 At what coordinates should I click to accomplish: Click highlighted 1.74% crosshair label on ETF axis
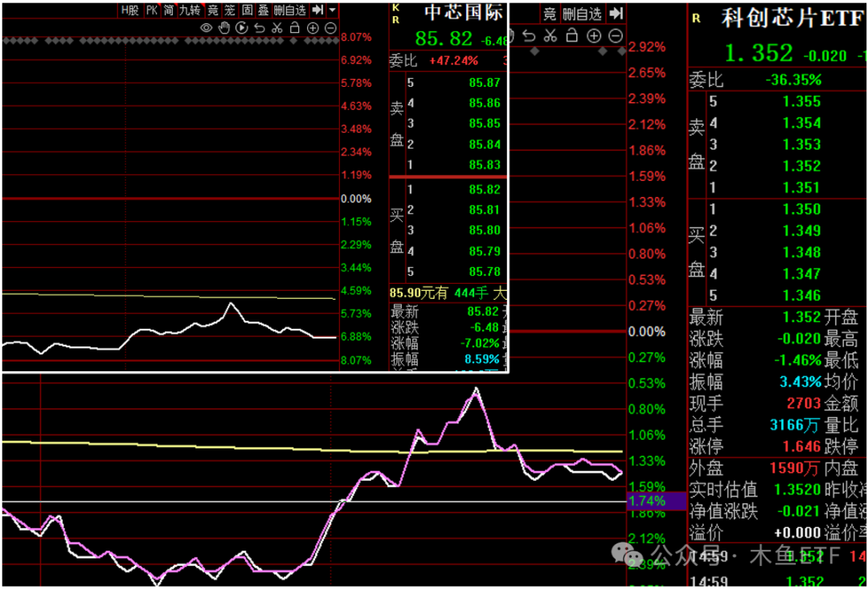pos(656,501)
